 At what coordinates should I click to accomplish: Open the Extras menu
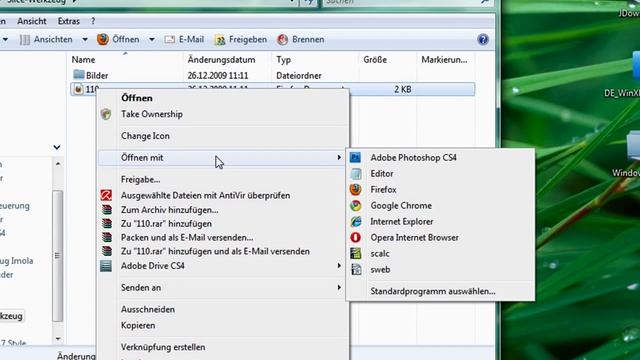[69, 21]
